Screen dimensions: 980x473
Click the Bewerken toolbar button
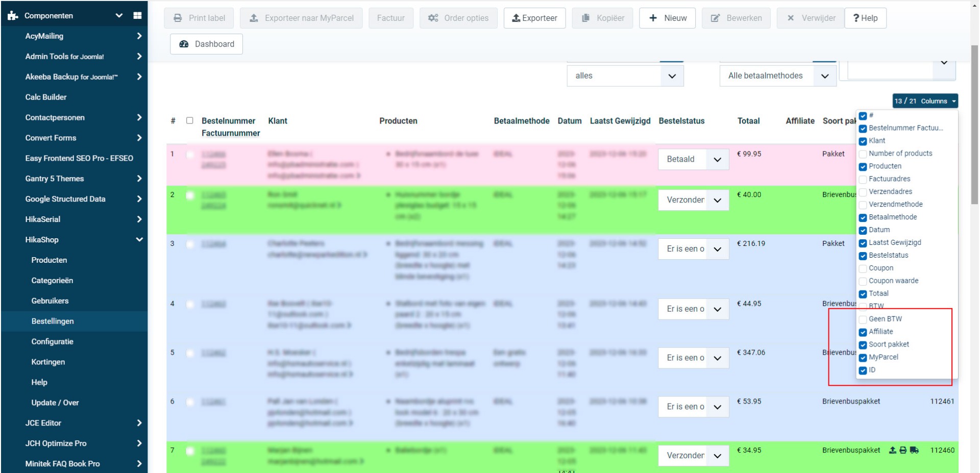737,18
